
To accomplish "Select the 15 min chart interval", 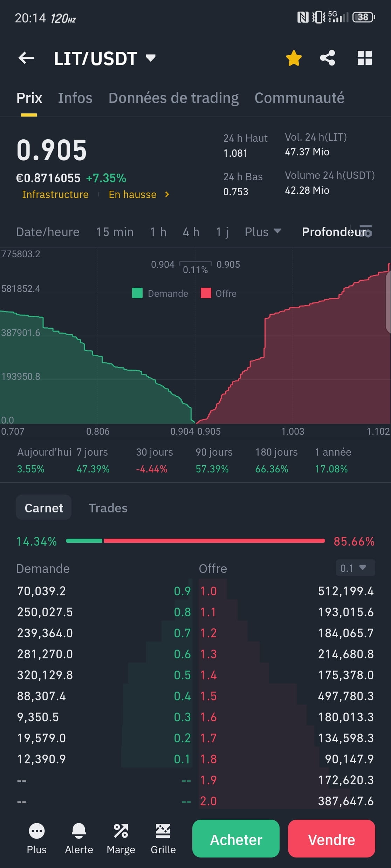I will (x=115, y=232).
